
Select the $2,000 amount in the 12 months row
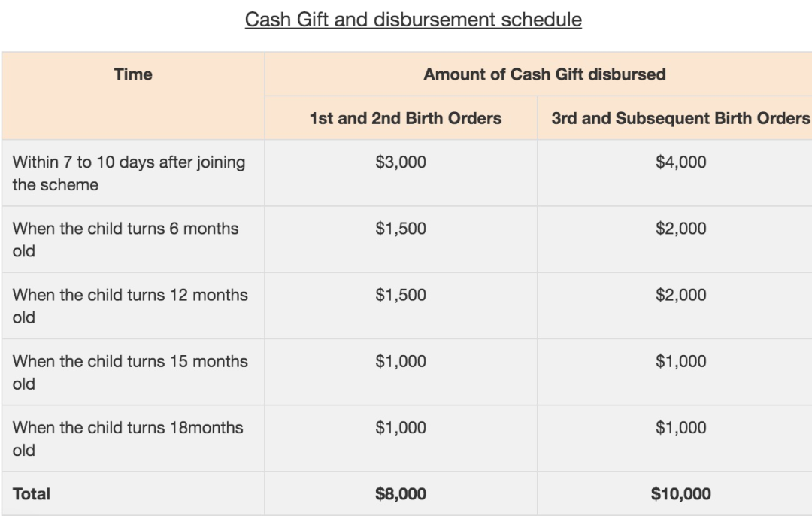(680, 295)
